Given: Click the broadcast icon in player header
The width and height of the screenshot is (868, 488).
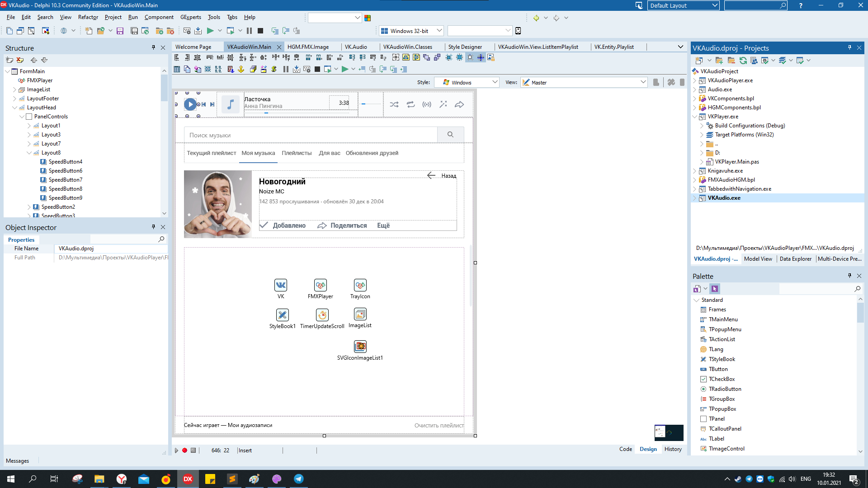Looking at the screenshot, I should point(427,104).
